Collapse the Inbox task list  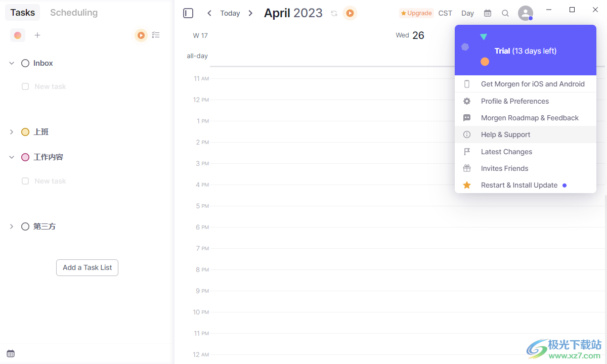12,63
